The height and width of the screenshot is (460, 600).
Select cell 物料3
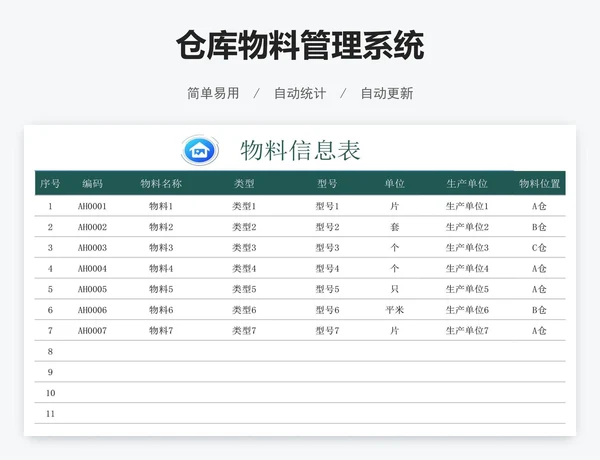click(x=161, y=248)
